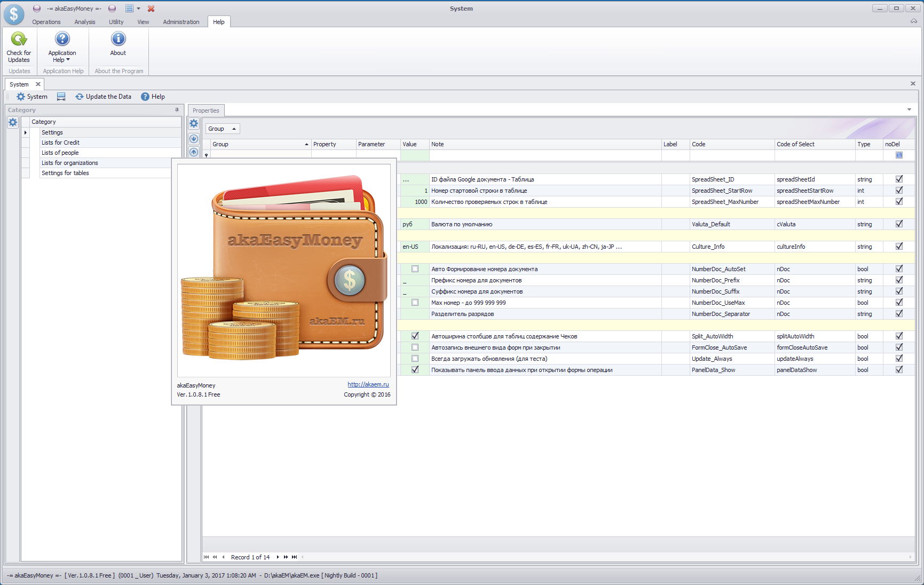Viewport: 924px width, 585px height.
Task: Pin the Category panel with the pushpin
Action: [x=177, y=110]
